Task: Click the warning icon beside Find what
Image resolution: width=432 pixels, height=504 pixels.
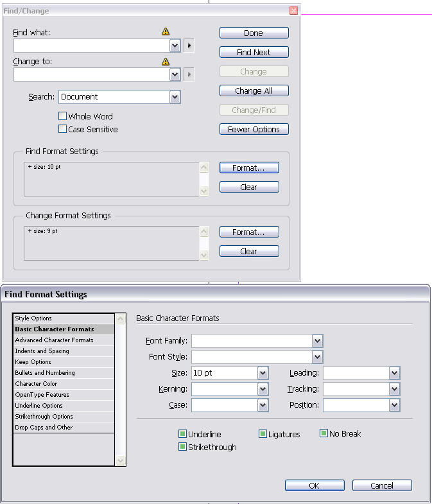Action: [166, 31]
